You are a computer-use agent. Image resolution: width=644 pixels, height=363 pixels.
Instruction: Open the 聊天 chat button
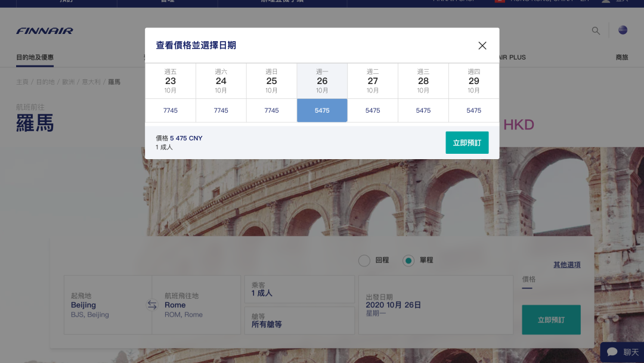(622, 352)
